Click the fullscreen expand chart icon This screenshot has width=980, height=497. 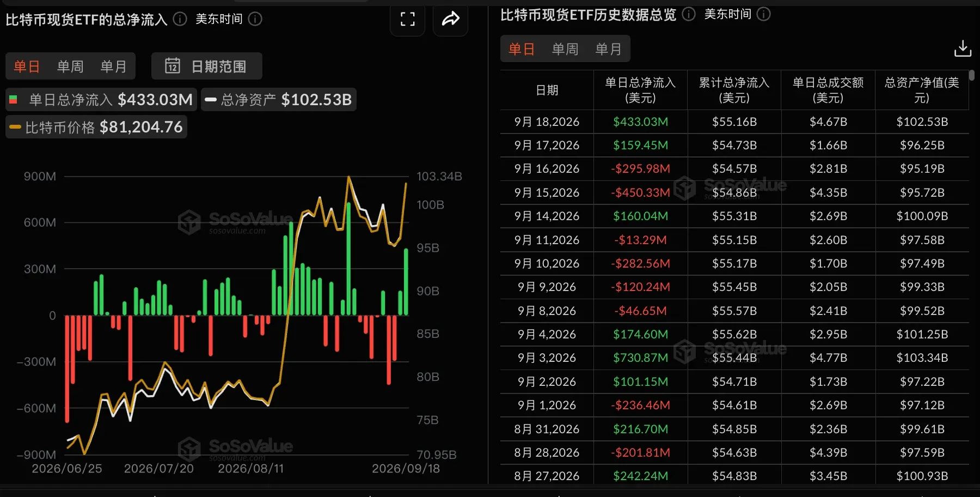tap(407, 20)
